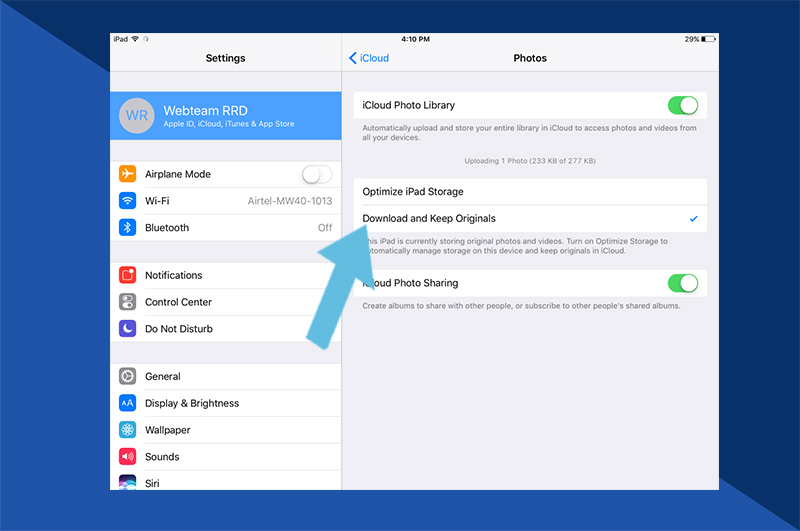
Task: Open General settings
Action: point(226,376)
